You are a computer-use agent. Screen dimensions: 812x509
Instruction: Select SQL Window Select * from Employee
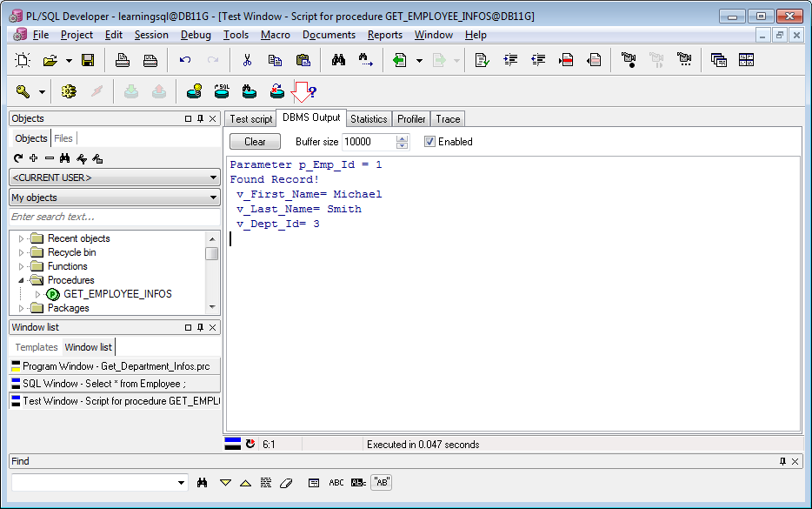click(115, 384)
